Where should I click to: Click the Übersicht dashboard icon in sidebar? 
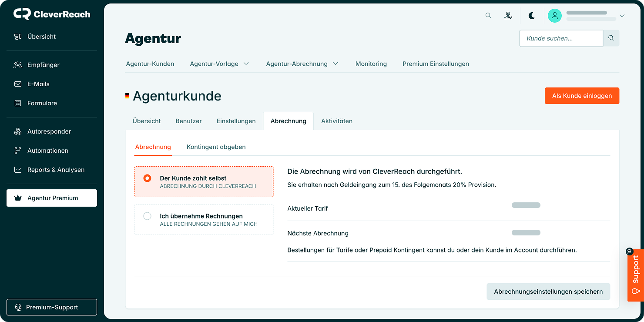coord(18,37)
